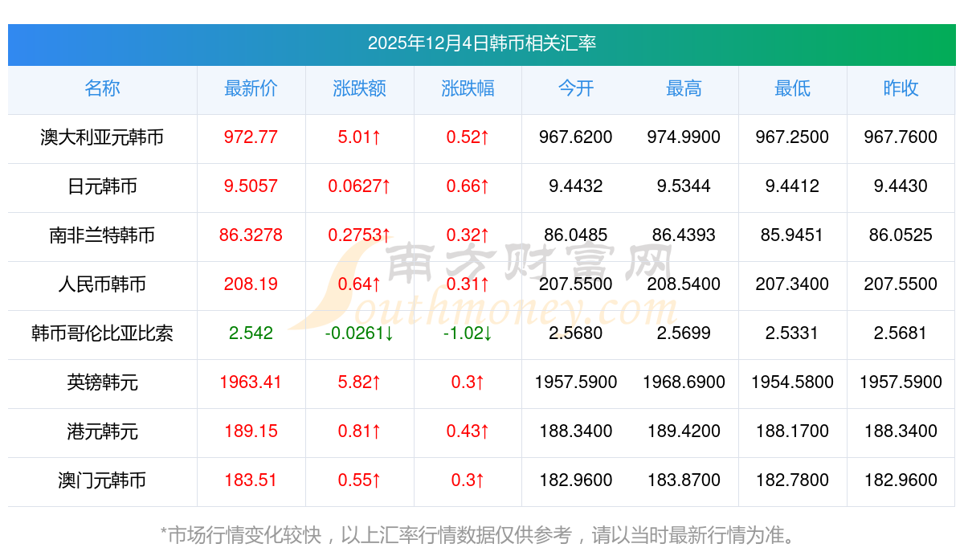Click the 英镑韩元 row name

(x=102, y=382)
